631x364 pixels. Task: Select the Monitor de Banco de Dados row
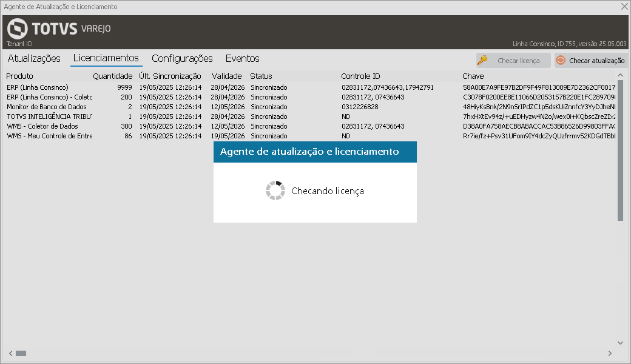(311, 107)
